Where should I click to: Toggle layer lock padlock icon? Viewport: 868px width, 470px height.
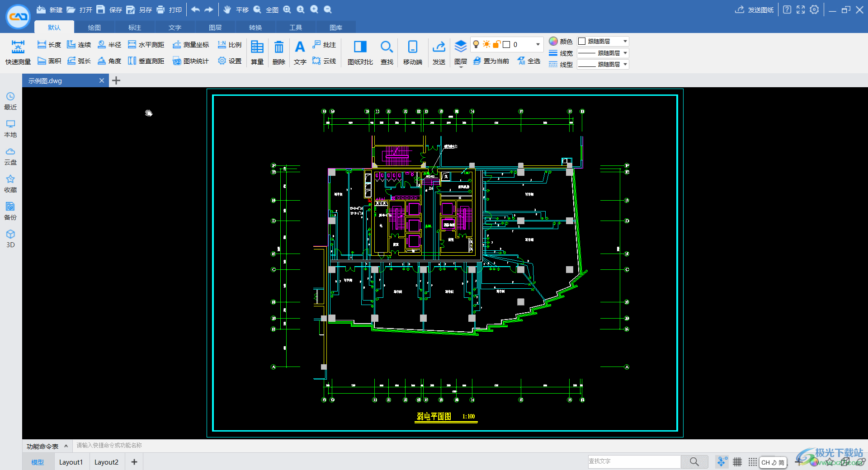coord(496,44)
